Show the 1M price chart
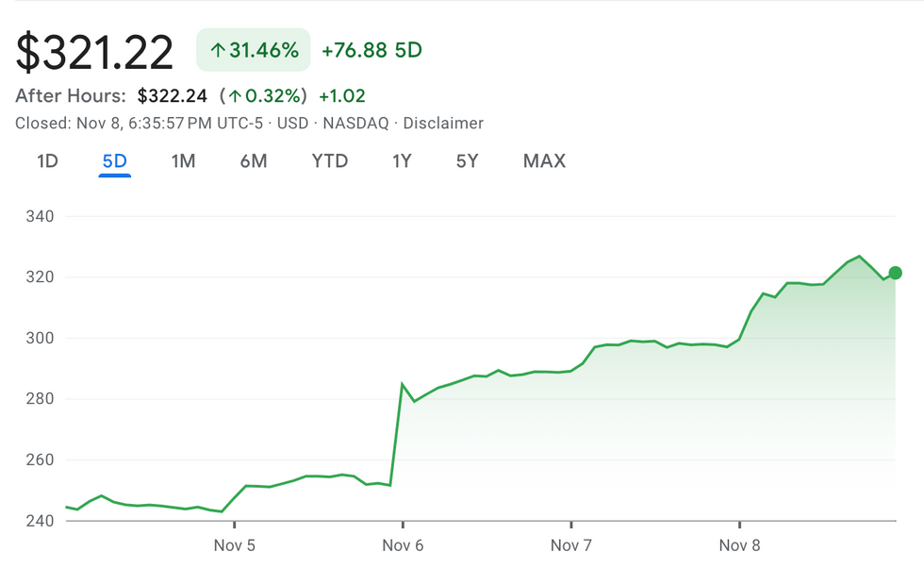924x585 pixels. click(183, 161)
